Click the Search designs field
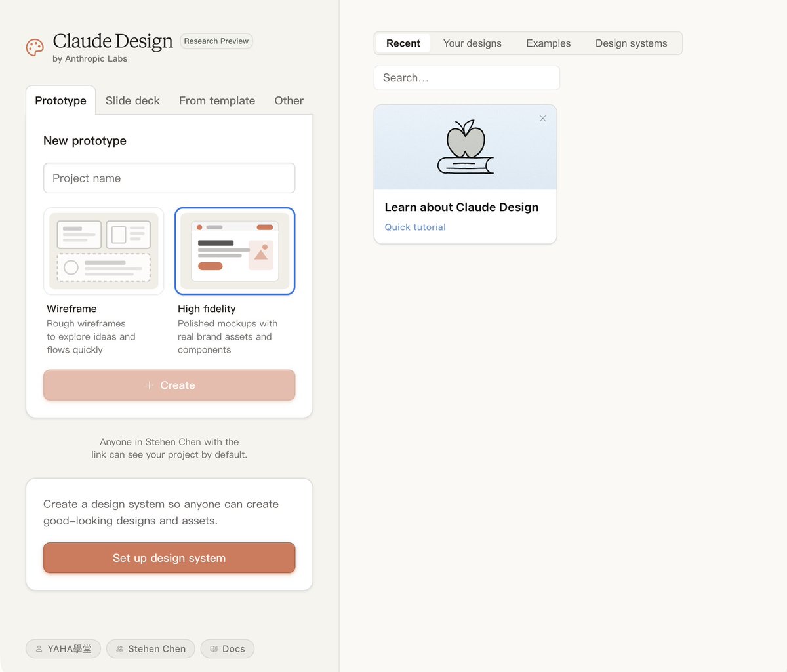The width and height of the screenshot is (787, 672). pos(467,78)
